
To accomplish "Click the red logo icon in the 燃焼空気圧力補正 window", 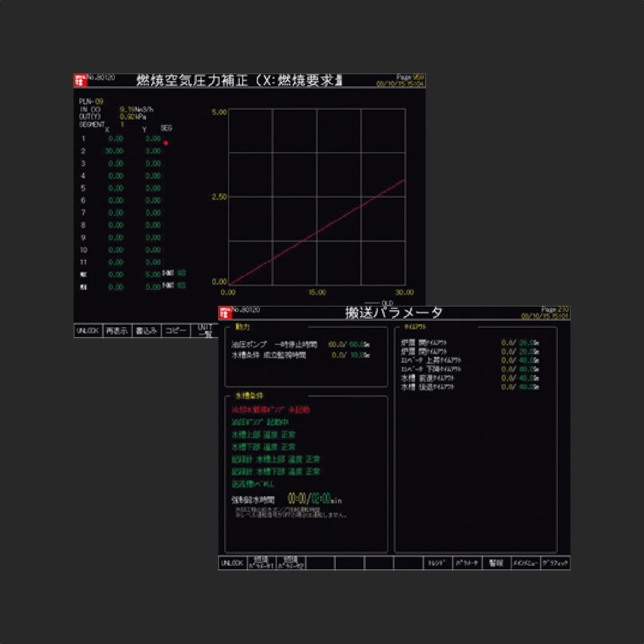I will click(x=80, y=81).
